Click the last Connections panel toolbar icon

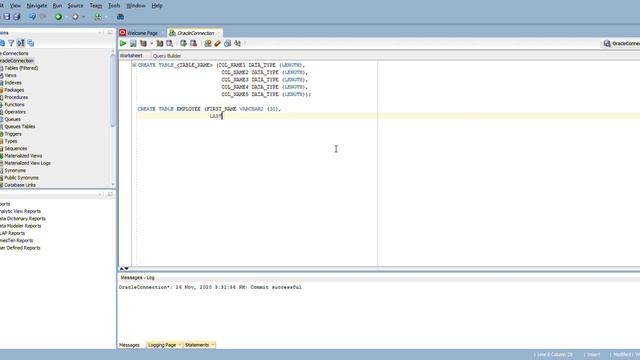31,43
